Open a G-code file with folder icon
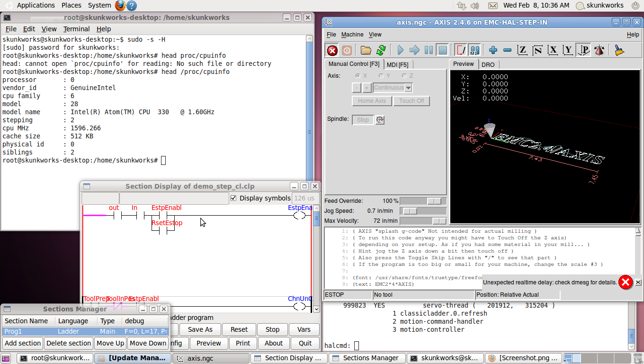The width and height of the screenshot is (644, 364). coord(366,50)
